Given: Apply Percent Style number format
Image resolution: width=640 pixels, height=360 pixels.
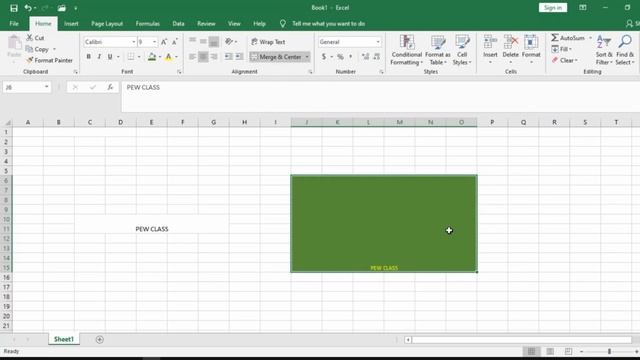Looking at the screenshot, I should click(340, 57).
